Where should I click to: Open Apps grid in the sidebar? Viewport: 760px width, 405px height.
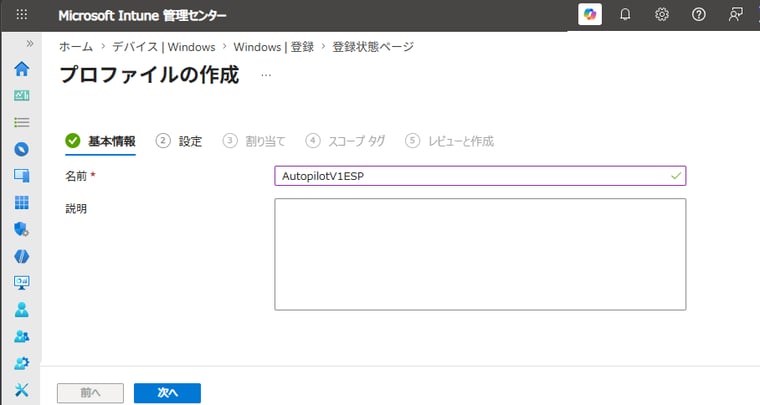click(x=21, y=202)
